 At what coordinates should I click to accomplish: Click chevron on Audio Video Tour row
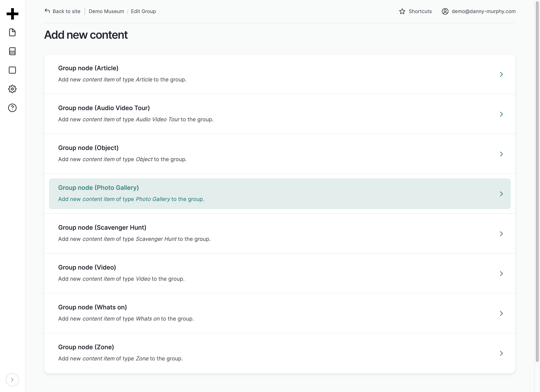[501, 114]
